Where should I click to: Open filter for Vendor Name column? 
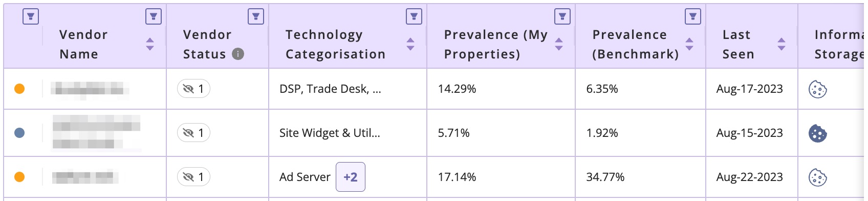154,16
